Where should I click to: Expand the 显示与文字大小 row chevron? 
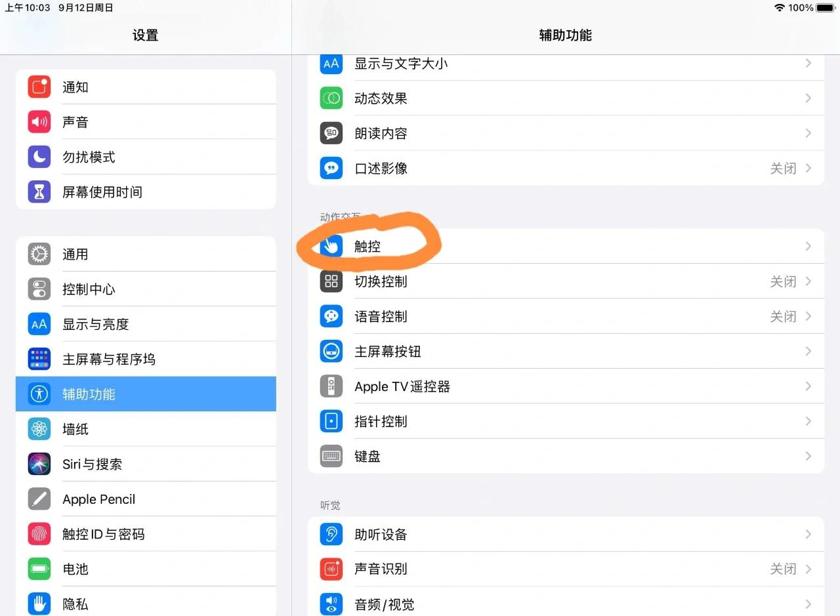tap(808, 63)
